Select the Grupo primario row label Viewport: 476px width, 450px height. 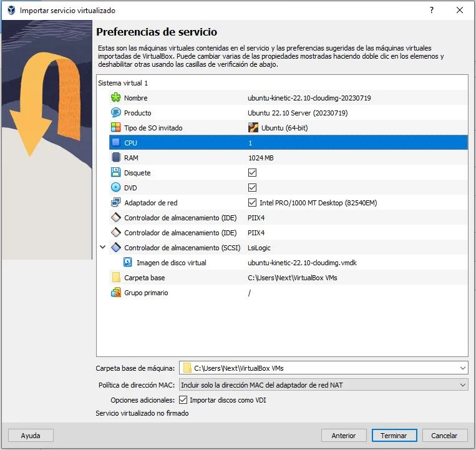pos(146,293)
